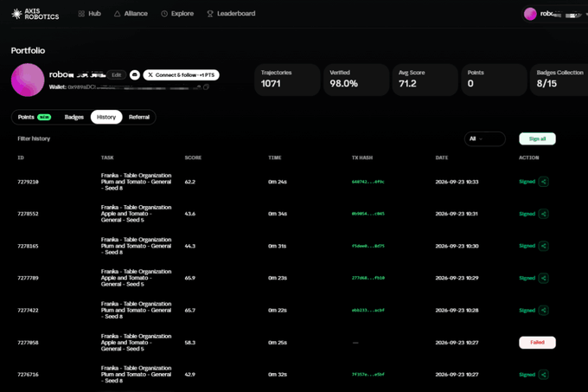Viewport: 588px width, 392px height.
Task: Click the ID column header
Action: click(x=21, y=157)
